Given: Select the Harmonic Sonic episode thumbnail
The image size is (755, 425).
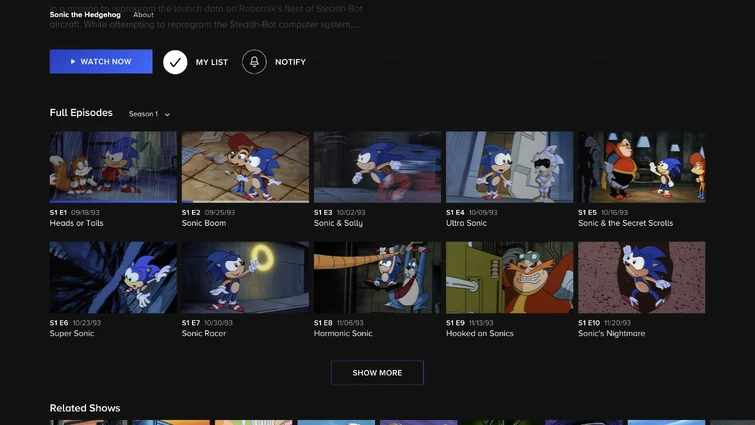Looking at the screenshot, I should tap(377, 277).
